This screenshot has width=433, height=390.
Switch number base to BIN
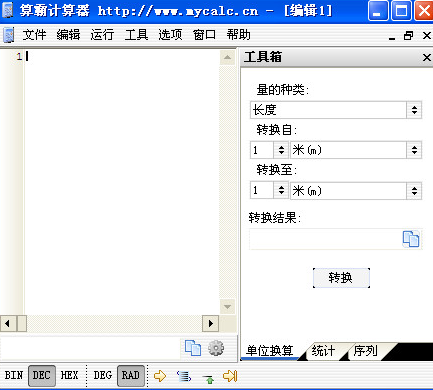point(14,375)
